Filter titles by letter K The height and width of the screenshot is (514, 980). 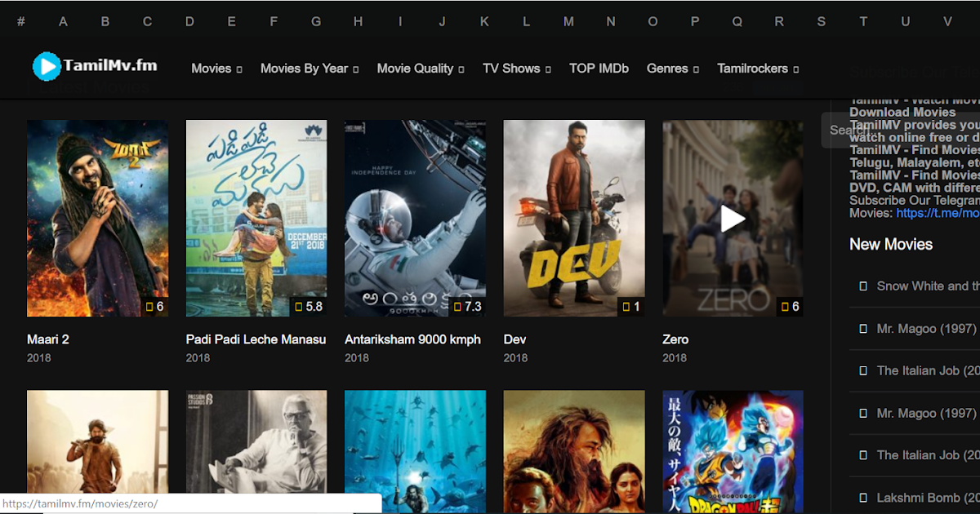484,21
